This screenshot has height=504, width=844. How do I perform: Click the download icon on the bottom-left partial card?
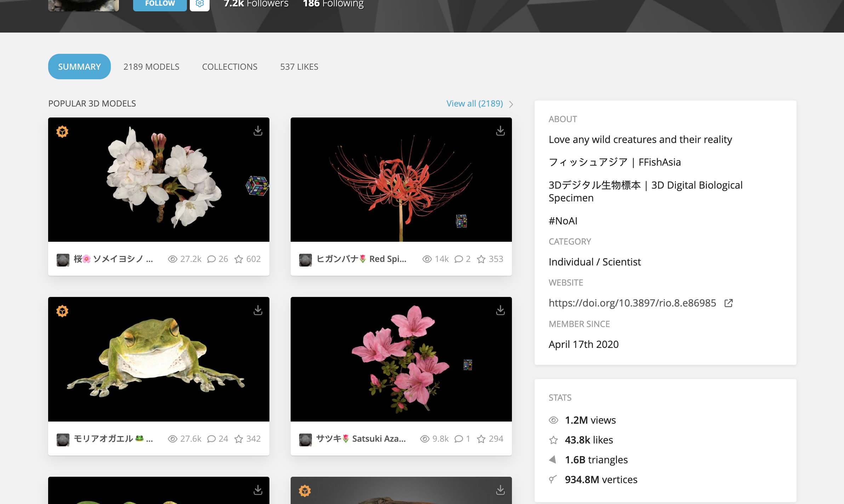pyautogui.click(x=258, y=490)
